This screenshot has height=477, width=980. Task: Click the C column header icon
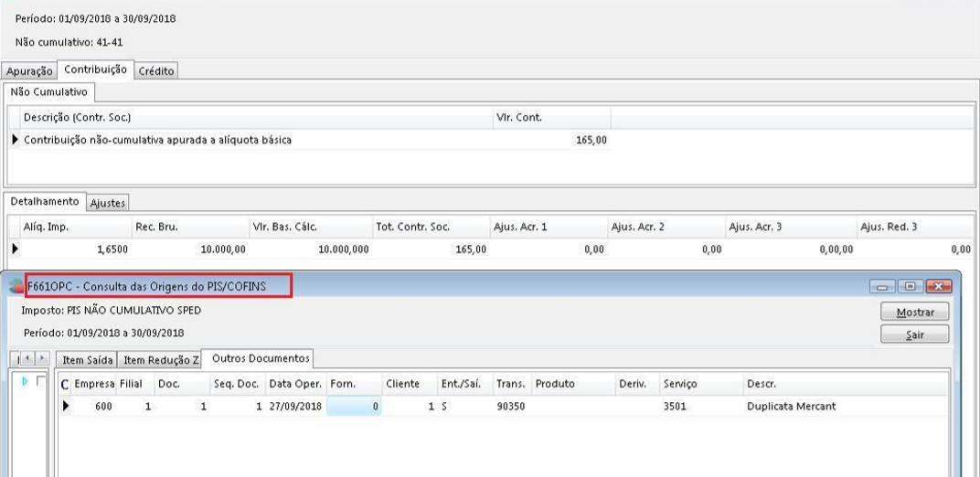pyautogui.click(x=65, y=385)
